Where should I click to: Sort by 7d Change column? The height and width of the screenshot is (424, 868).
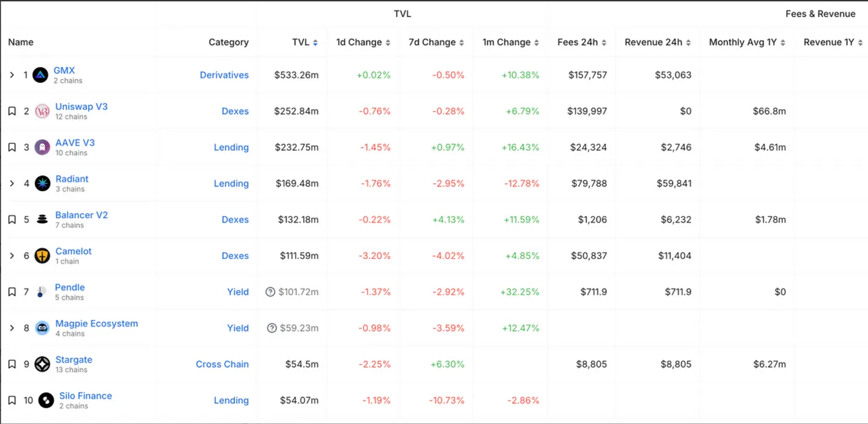tap(436, 42)
